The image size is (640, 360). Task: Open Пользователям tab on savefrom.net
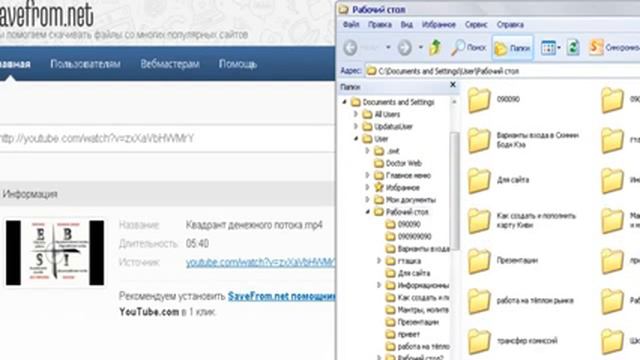(85, 64)
